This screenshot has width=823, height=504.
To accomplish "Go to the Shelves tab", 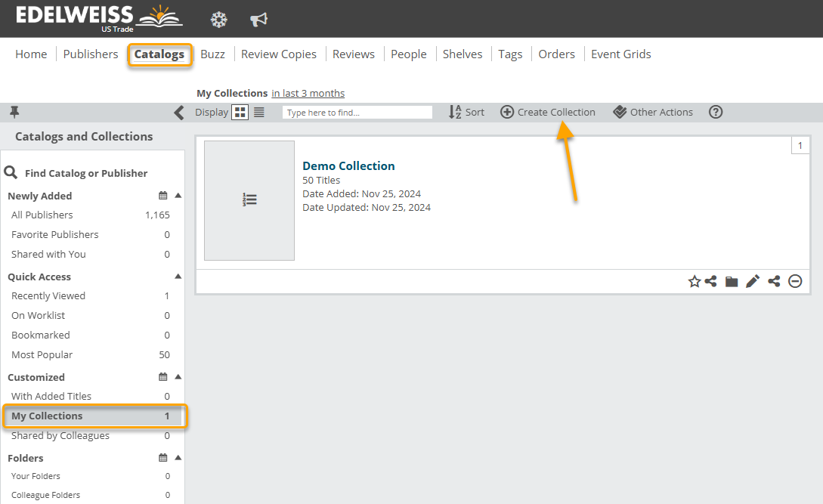I will [x=463, y=54].
